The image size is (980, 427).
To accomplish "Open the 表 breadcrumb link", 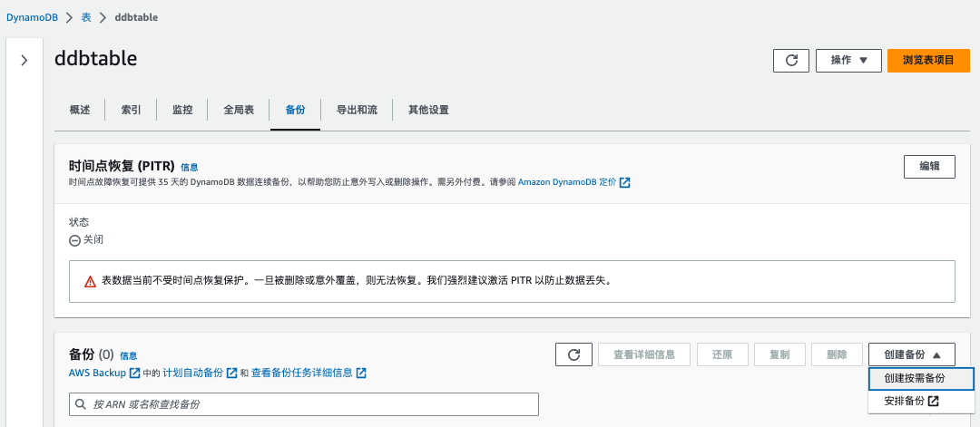I will coord(86,17).
